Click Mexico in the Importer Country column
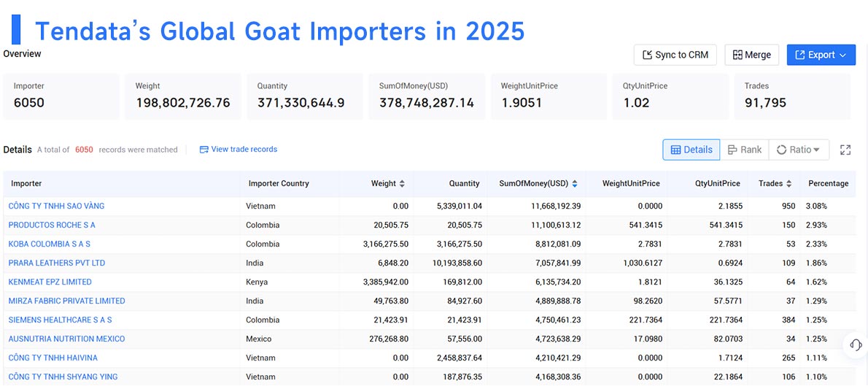868x389 pixels. [258, 339]
